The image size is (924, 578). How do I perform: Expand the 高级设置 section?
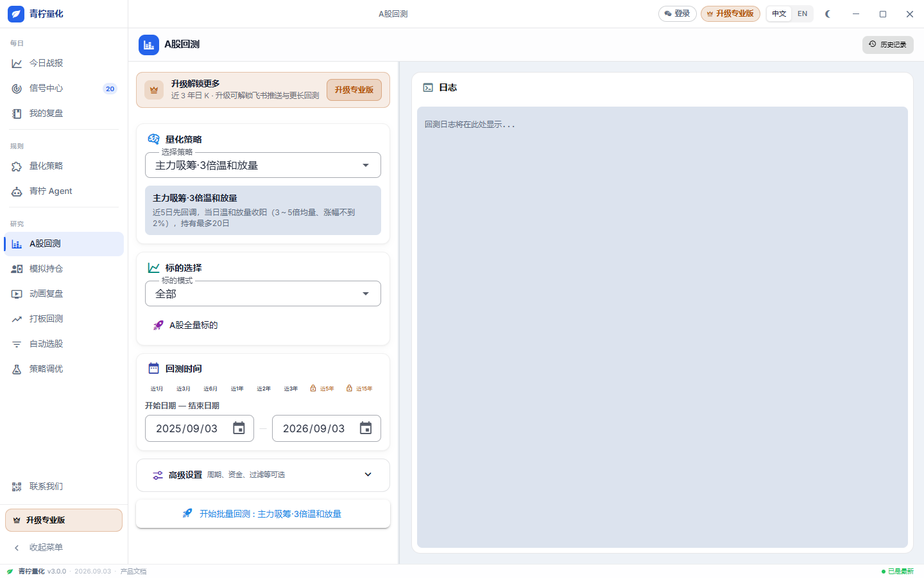click(263, 475)
